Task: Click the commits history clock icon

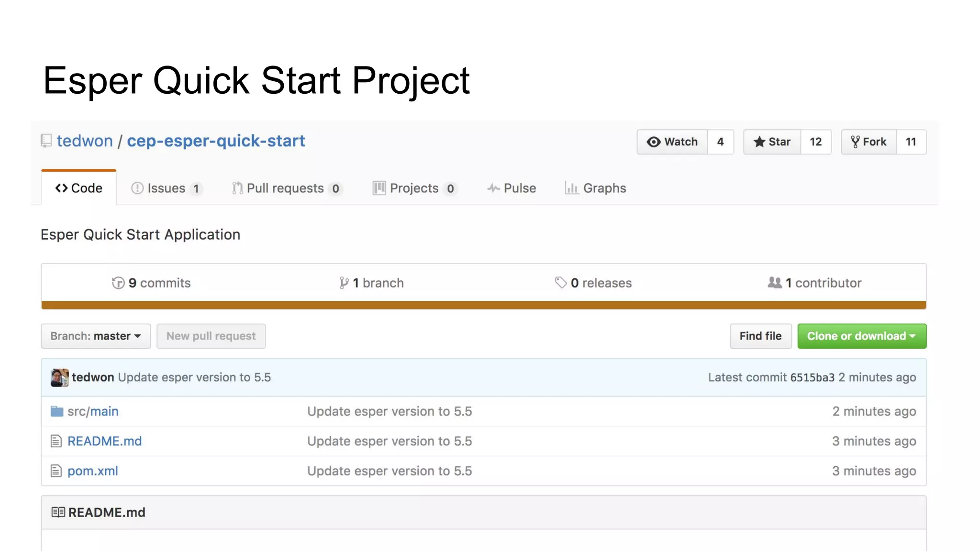Action: tap(118, 283)
